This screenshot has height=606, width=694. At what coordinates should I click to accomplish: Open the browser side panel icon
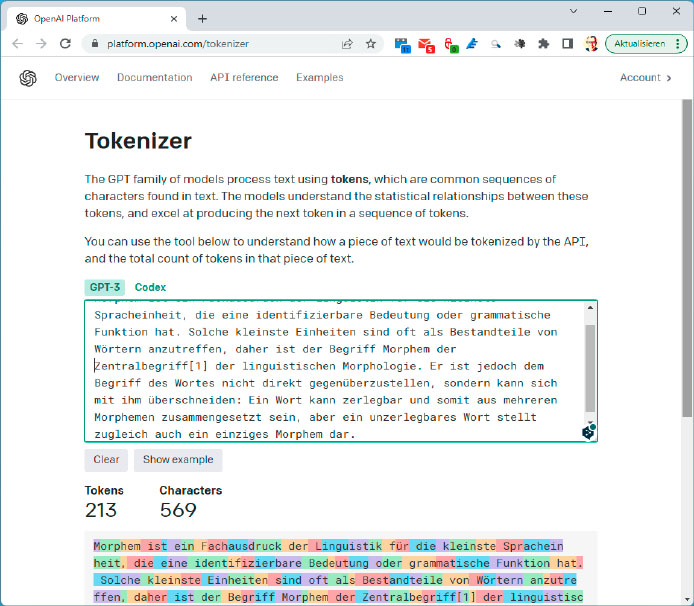(567, 44)
